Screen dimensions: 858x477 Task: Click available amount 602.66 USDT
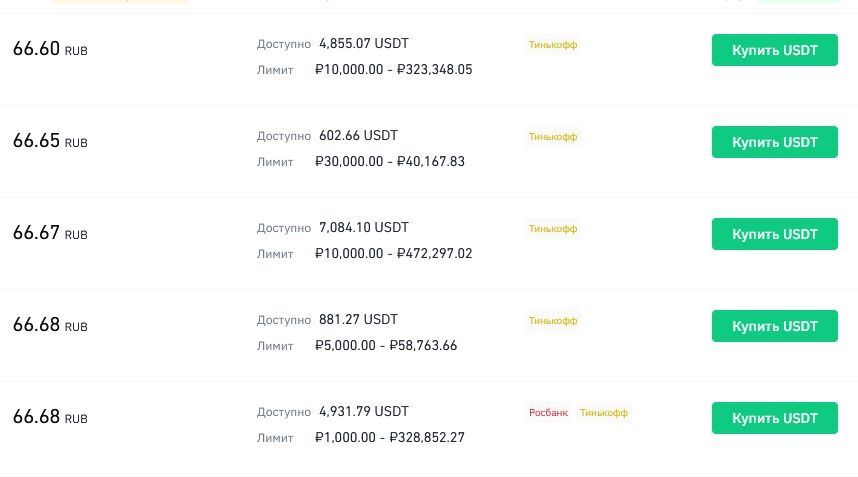[x=358, y=136]
